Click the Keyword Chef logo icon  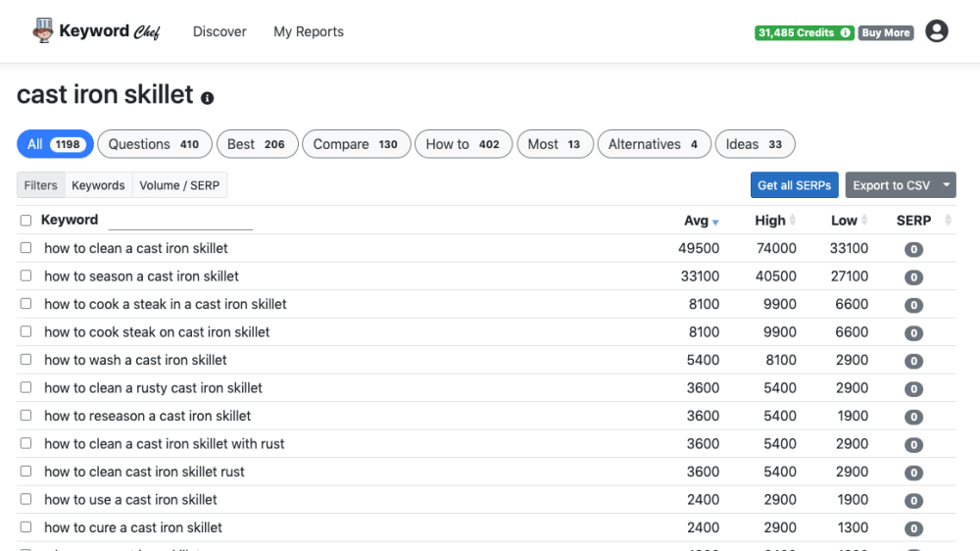pyautogui.click(x=43, y=30)
